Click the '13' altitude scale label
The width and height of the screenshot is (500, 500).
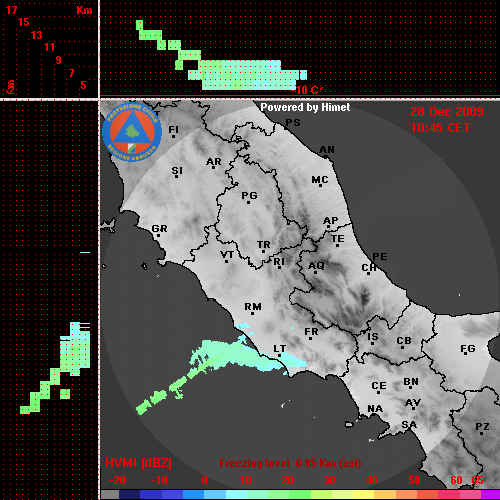[x=37, y=35]
